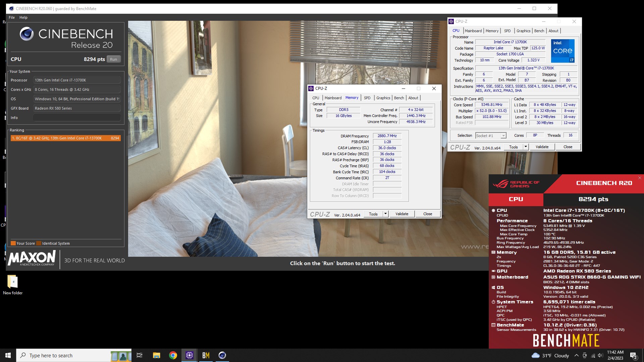Viewport: 644px width, 362px height.
Task: Open the Socket #1 selection dropdown
Action: click(x=491, y=136)
